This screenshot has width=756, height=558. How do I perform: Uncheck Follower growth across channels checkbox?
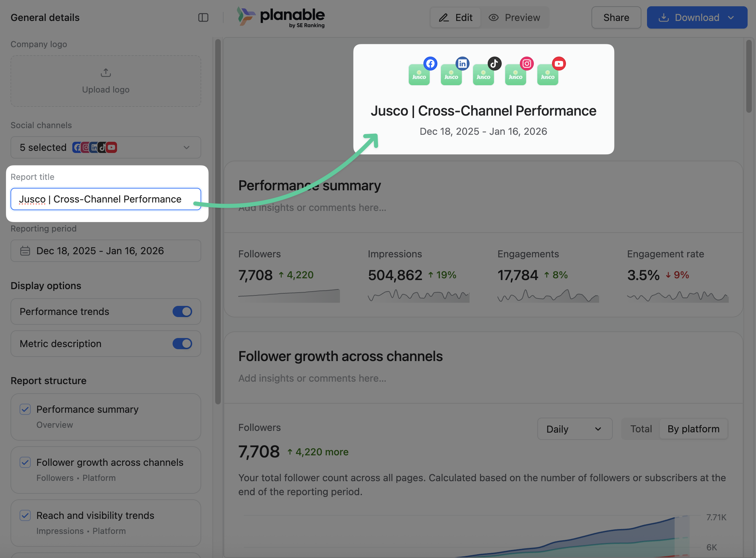tap(25, 462)
